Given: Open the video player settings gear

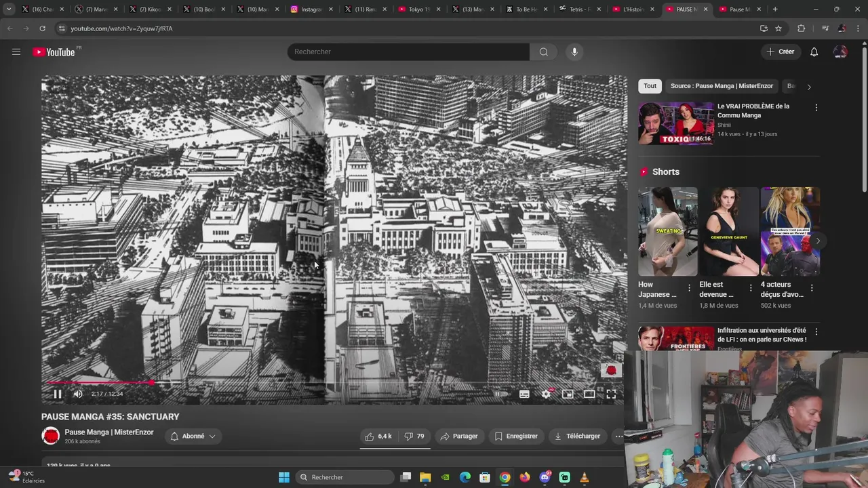Looking at the screenshot, I should coord(546,394).
